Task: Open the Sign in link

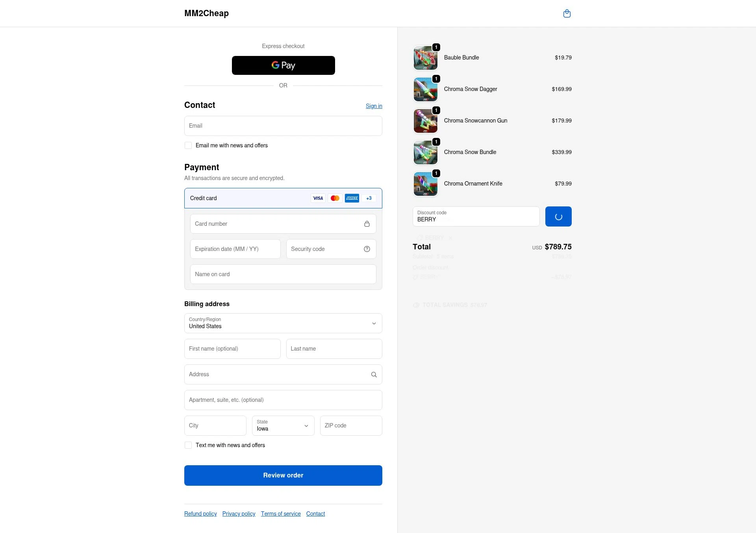Action: pyautogui.click(x=374, y=106)
